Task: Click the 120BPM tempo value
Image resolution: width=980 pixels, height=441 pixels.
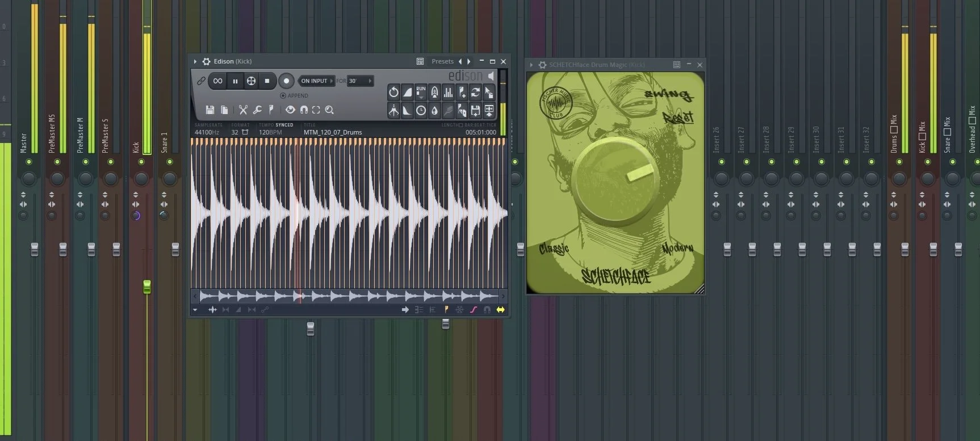Action: [270, 132]
